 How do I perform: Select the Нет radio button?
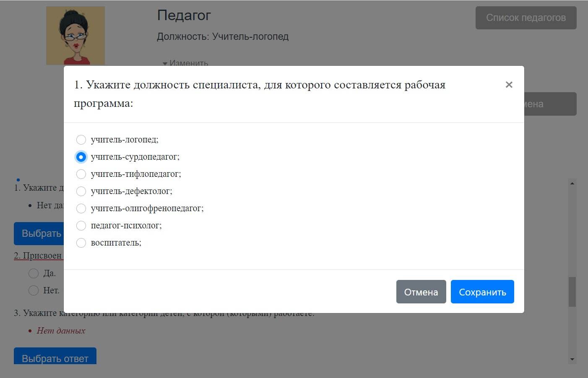(34, 290)
